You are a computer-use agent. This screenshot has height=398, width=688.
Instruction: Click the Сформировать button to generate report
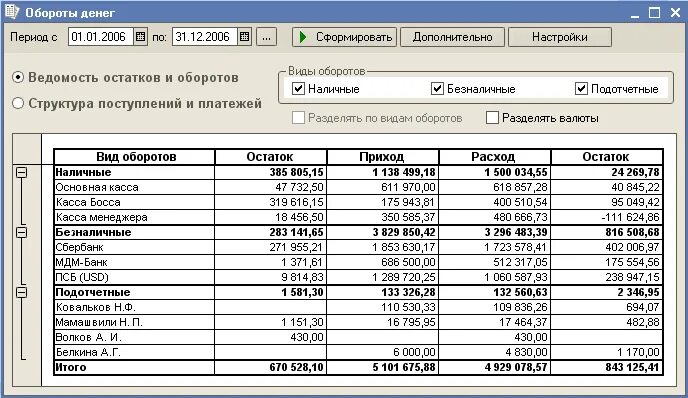pyautogui.click(x=344, y=37)
